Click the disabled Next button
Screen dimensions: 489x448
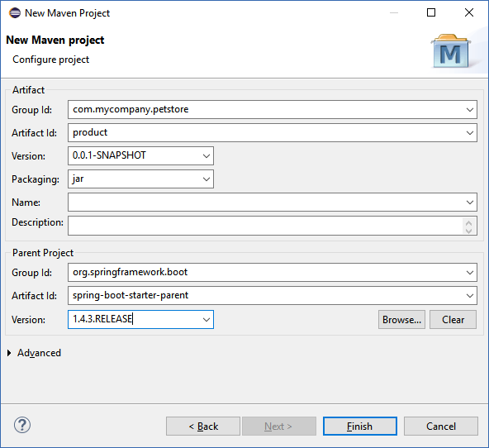(279, 427)
